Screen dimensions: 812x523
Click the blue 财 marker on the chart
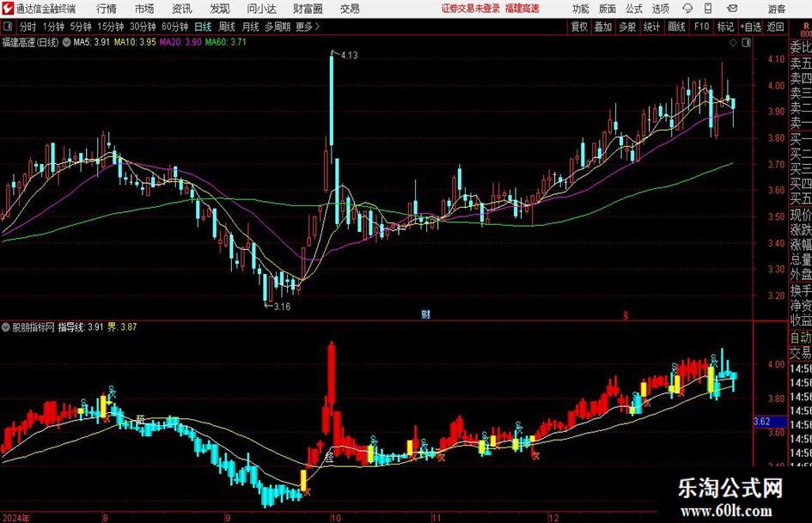click(425, 314)
